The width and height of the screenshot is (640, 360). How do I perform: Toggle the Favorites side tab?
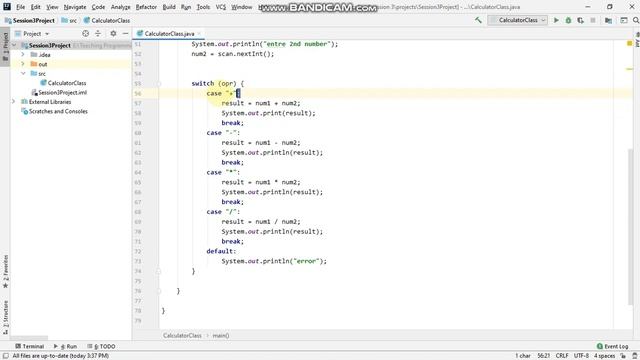5,271
